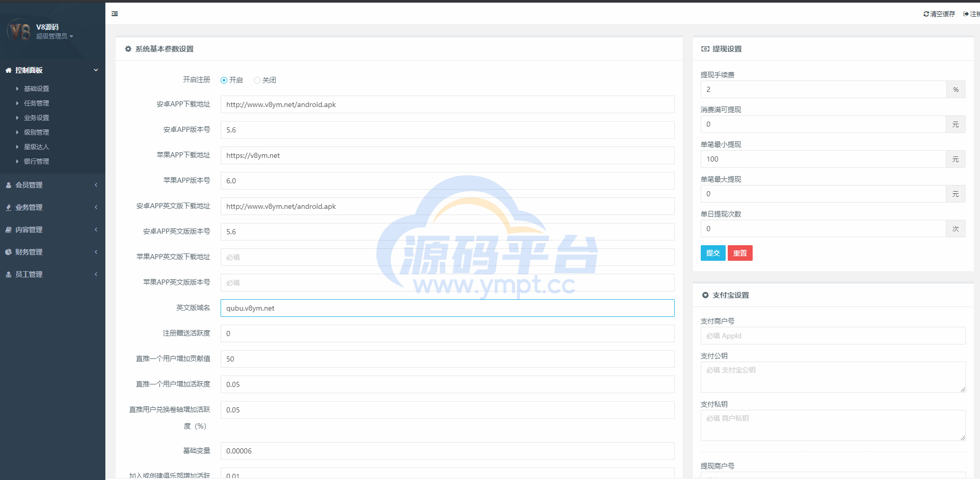Viewport: 980px width, 480px height.
Task: Click the 直推一个用户增加贡献值 field
Action: [x=447, y=359]
